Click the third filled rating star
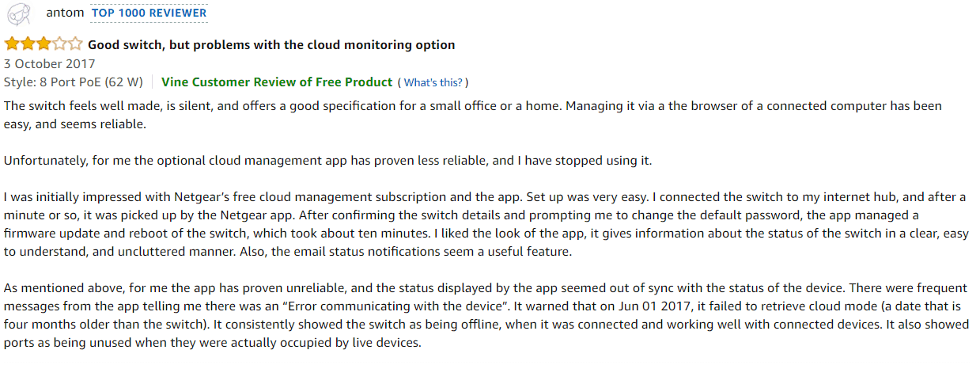The width and height of the screenshot is (980, 365). tap(43, 44)
